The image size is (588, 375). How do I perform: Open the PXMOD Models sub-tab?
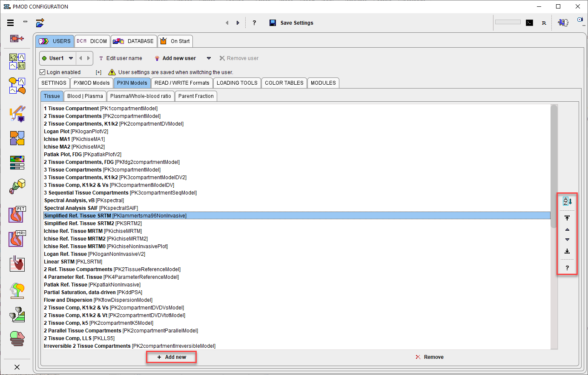(92, 83)
